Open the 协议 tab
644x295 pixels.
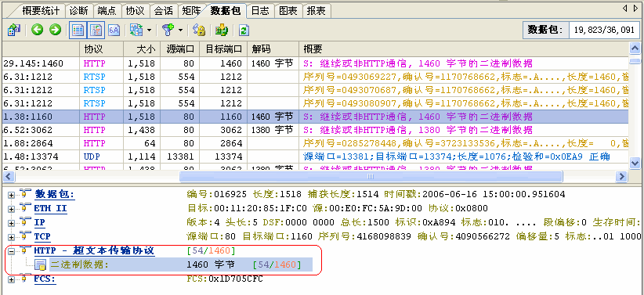(135, 11)
